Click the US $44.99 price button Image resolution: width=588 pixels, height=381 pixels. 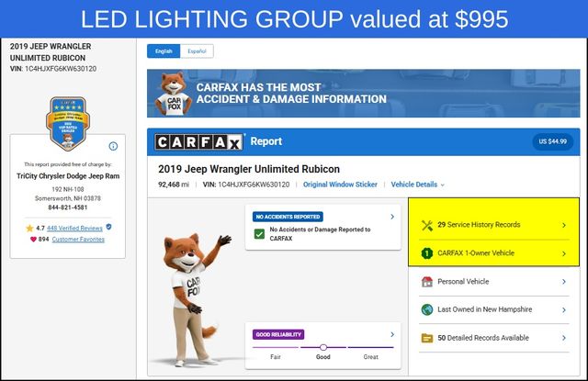pyautogui.click(x=553, y=141)
